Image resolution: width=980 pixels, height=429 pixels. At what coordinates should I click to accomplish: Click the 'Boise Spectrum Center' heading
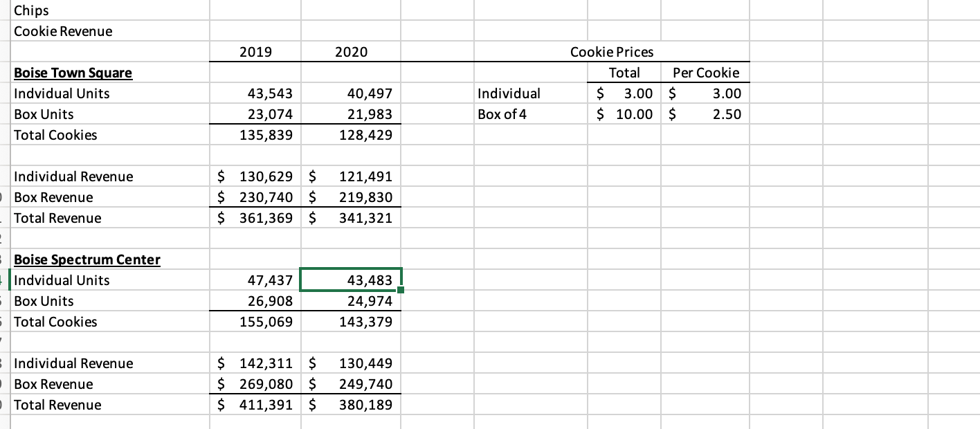click(87, 259)
